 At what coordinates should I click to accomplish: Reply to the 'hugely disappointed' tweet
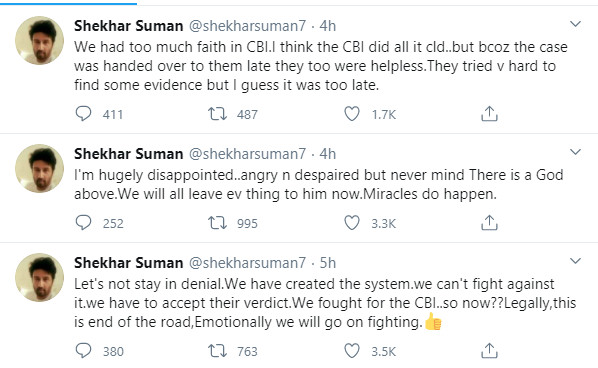[83, 223]
